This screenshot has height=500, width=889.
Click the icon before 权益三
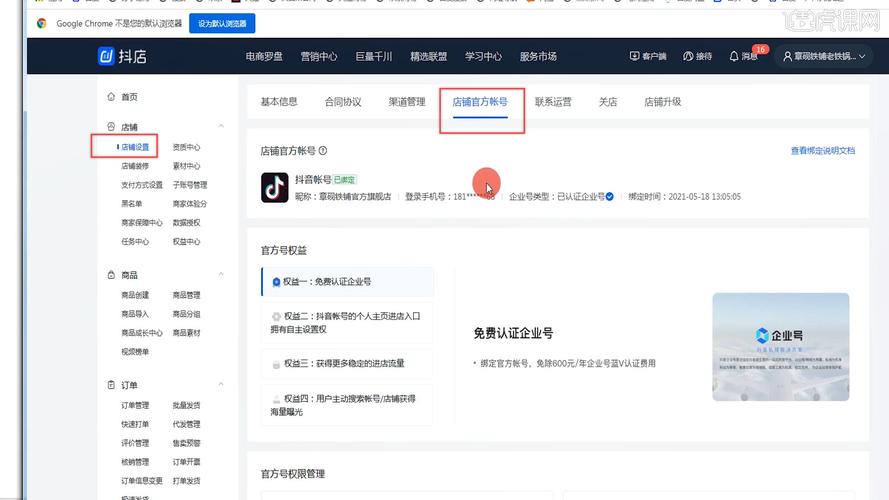(x=276, y=364)
